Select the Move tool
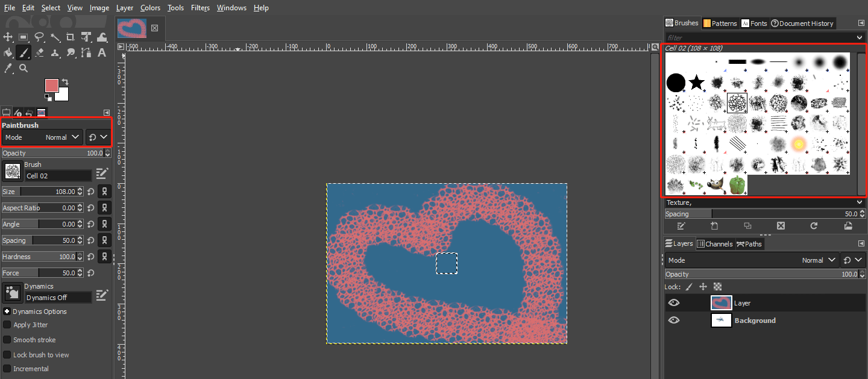 coord(8,37)
